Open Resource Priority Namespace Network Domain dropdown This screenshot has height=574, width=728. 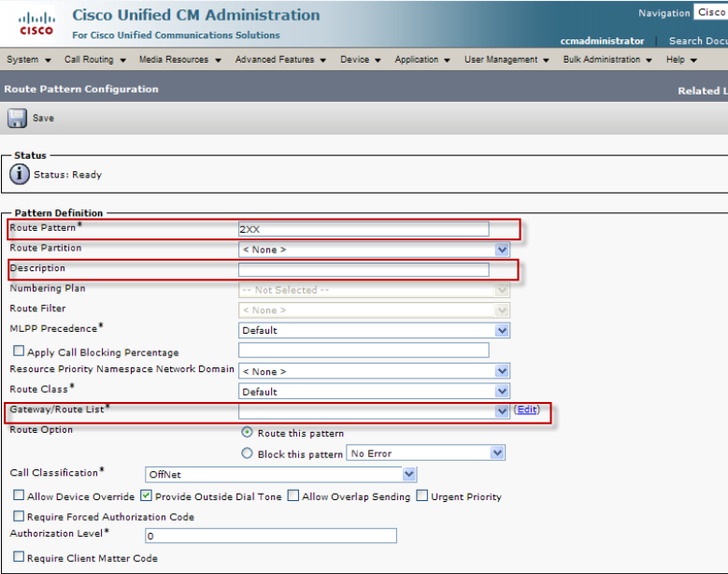[x=374, y=371]
